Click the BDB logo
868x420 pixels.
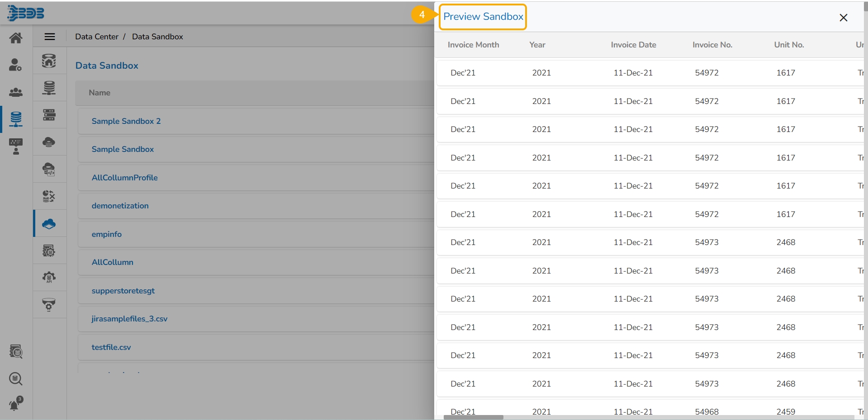coord(26,13)
